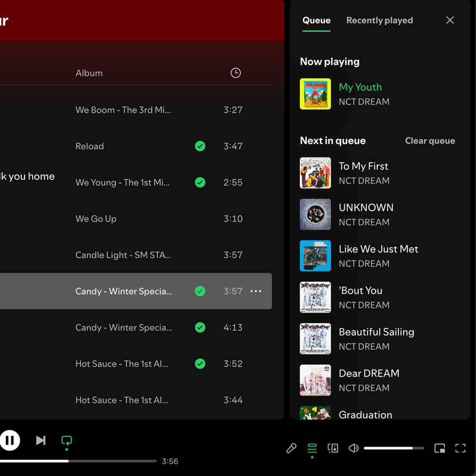The height and width of the screenshot is (476, 476).
Task: Select Graduation title in queue
Action: (x=365, y=415)
